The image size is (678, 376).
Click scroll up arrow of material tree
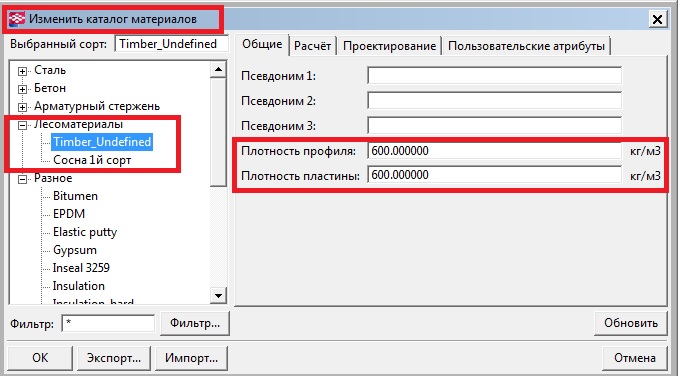[218, 70]
